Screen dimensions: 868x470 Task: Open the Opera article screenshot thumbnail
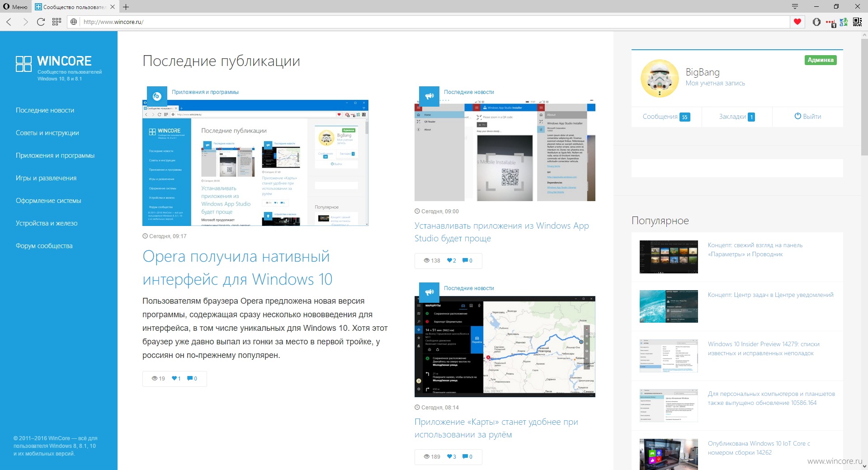point(255,163)
